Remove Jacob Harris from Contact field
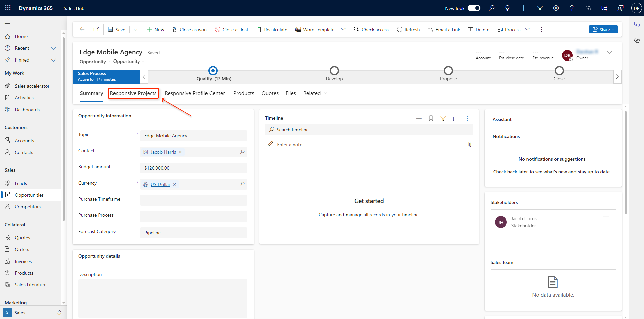This screenshot has height=319, width=644. click(x=180, y=152)
